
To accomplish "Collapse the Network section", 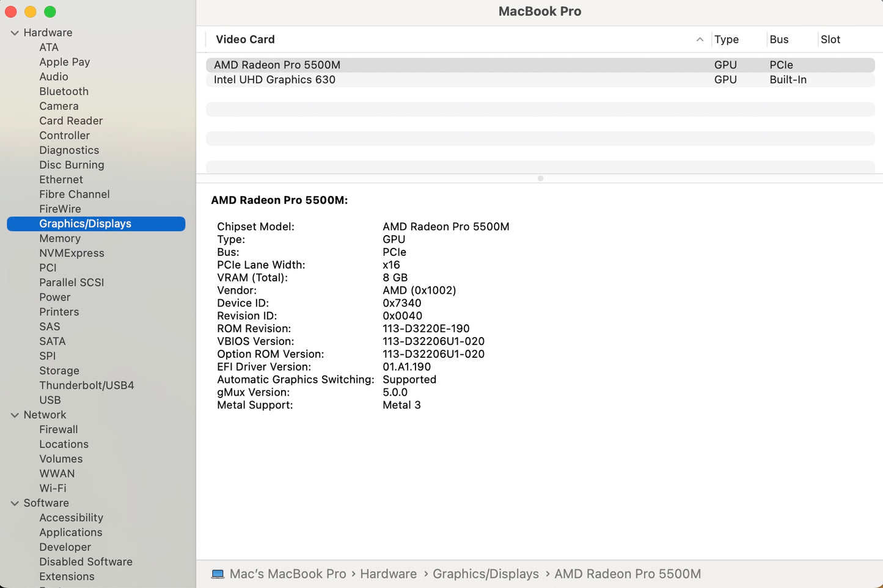I will click(15, 415).
